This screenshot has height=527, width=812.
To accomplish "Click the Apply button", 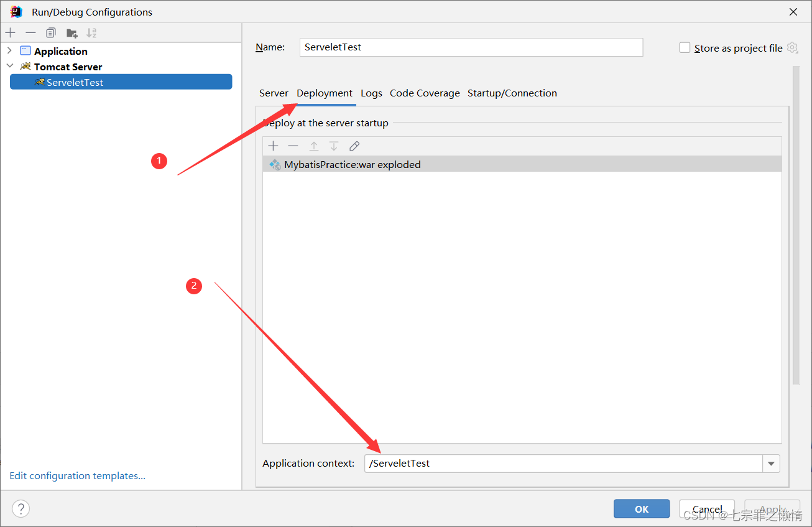I will (x=772, y=509).
